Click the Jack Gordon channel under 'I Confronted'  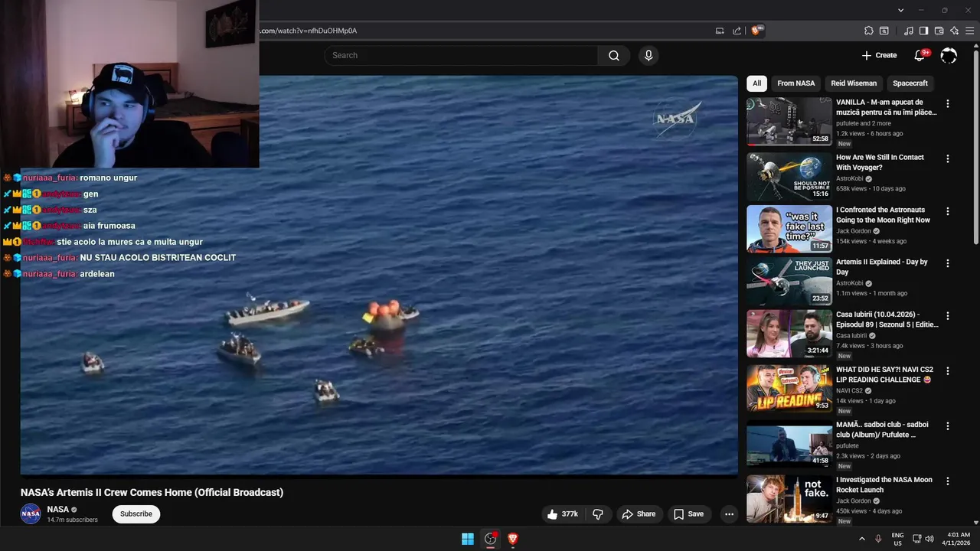pos(854,231)
